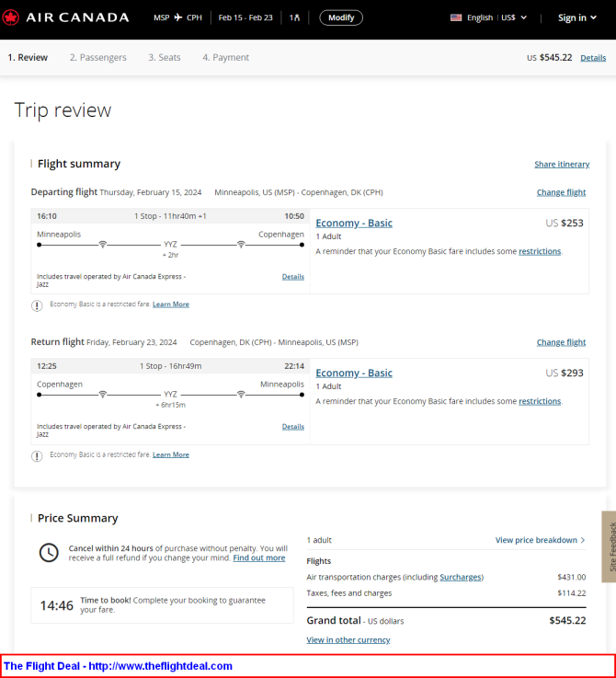
Task: Click the clock icon beside cancel policy
Action: pos(49,553)
